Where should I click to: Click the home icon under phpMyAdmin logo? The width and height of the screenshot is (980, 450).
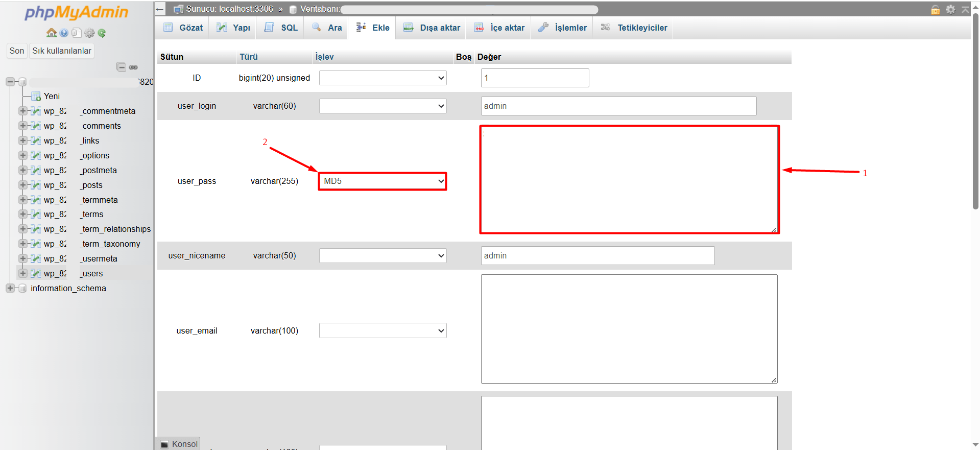tap(51, 33)
